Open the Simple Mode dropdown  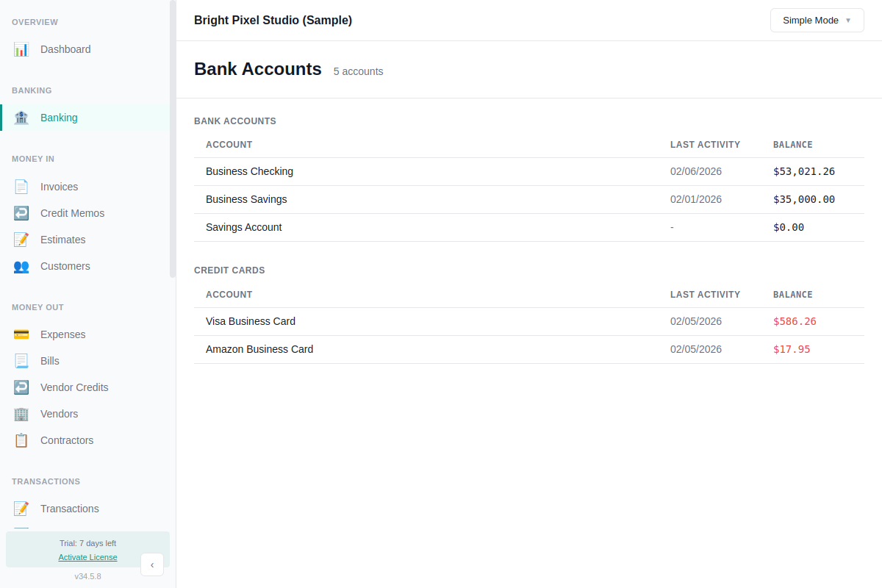(817, 20)
